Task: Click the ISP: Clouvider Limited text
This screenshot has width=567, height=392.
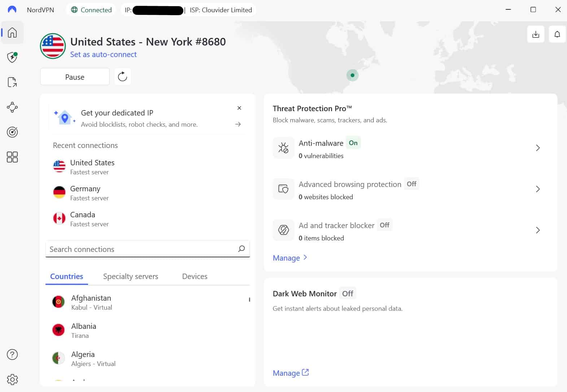Action: click(221, 10)
